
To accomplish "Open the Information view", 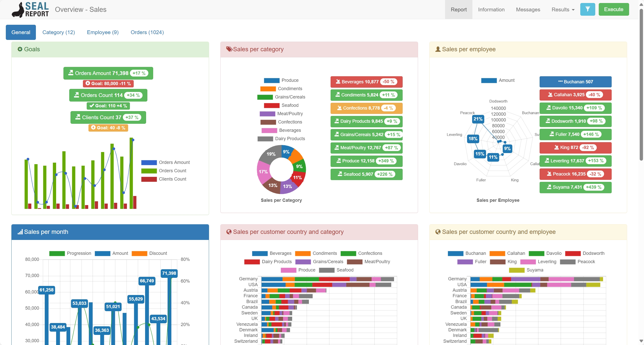I will (x=491, y=10).
